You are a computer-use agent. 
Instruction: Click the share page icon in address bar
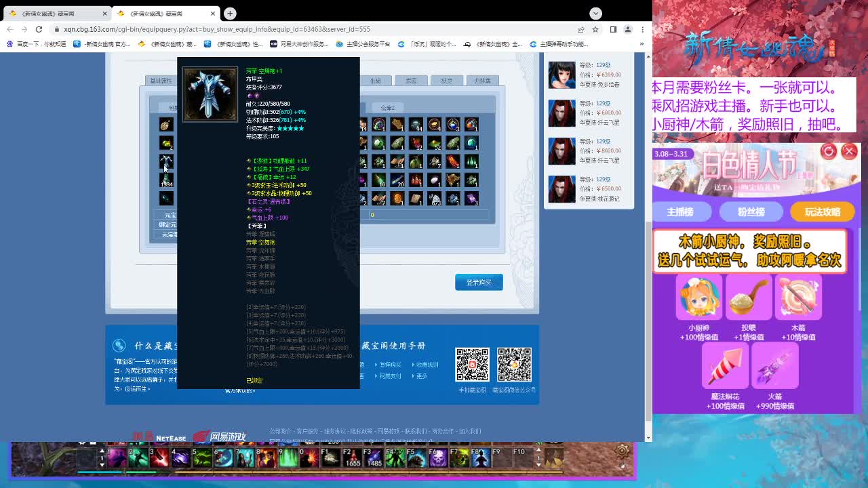pyautogui.click(x=580, y=29)
